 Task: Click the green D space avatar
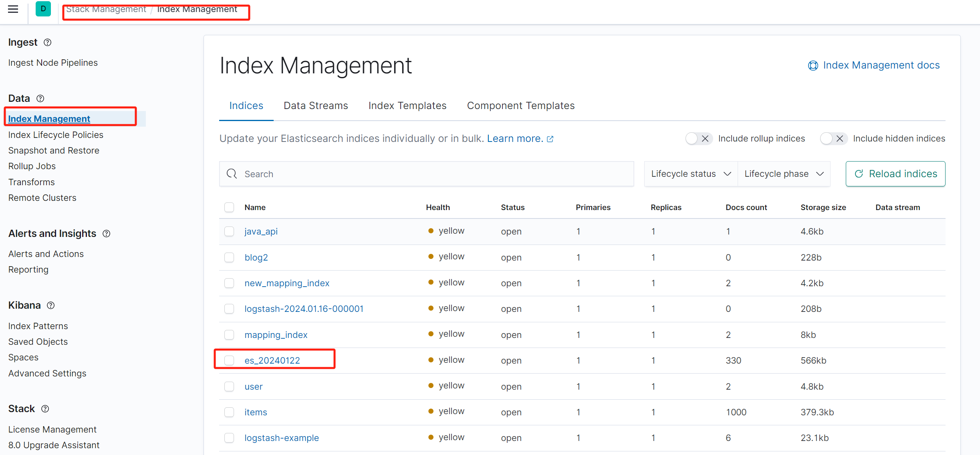point(43,8)
